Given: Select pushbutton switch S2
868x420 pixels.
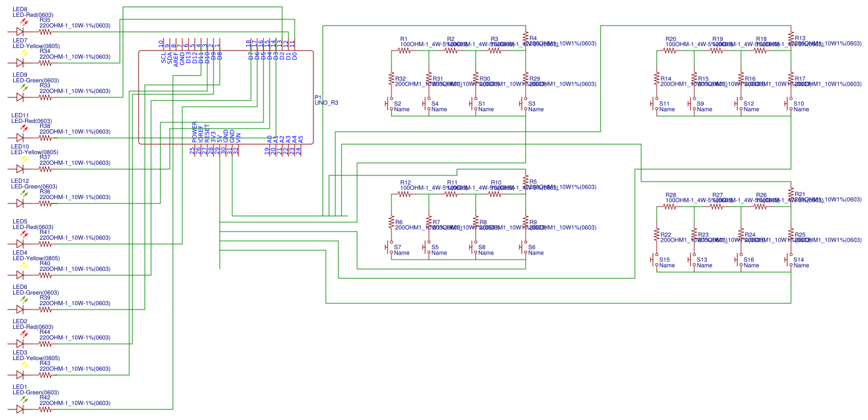Looking at the screenshot, I should 390,103.
